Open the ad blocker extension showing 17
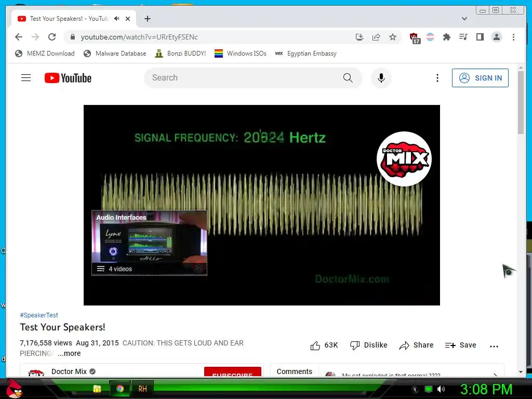 pos(414,37)
